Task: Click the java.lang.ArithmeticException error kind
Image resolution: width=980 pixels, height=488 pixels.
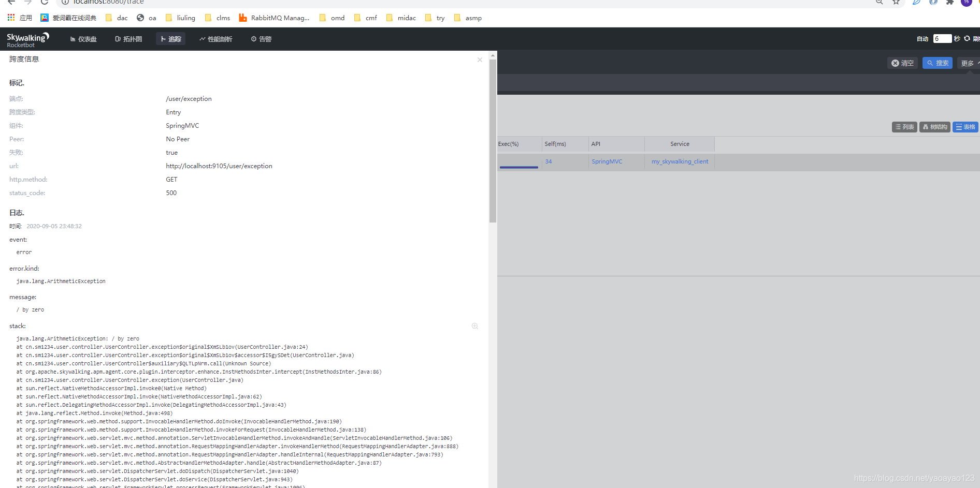Action: (61, 281)
